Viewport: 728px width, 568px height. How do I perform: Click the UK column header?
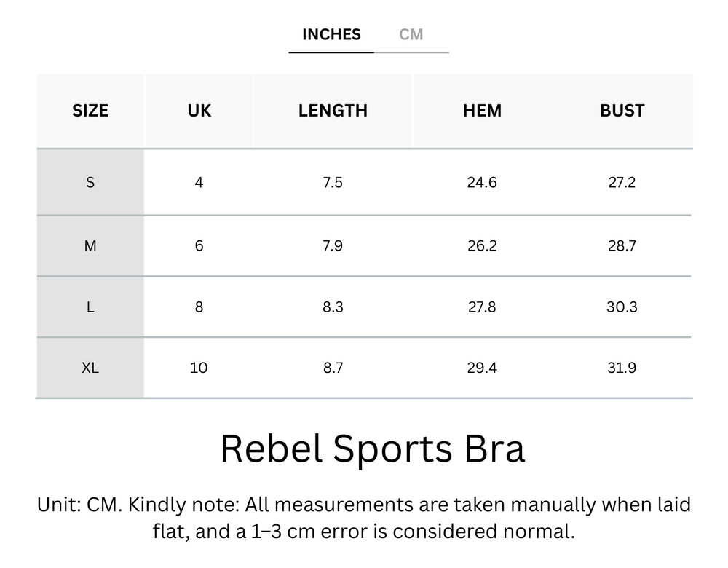(x=199, y=111)
